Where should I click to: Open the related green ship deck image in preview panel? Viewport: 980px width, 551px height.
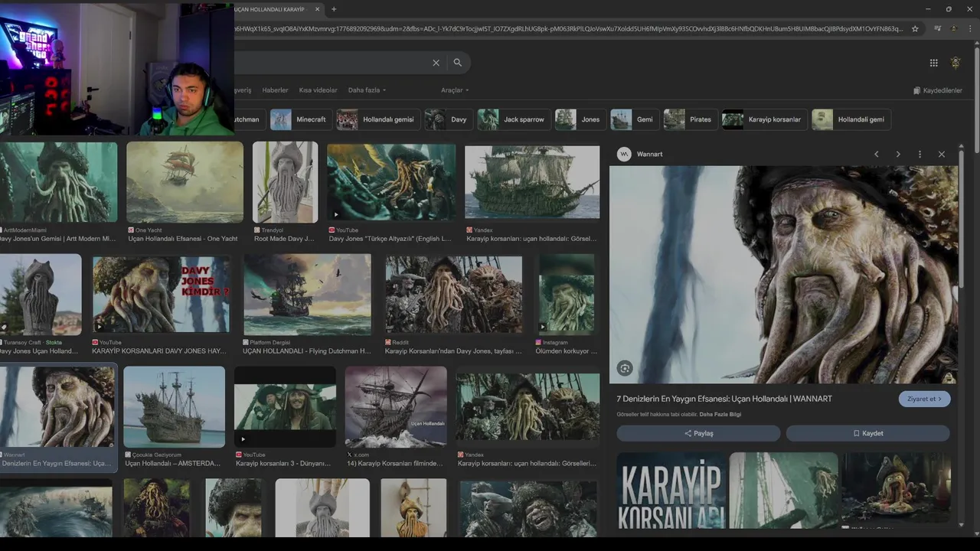click(784, 491)
